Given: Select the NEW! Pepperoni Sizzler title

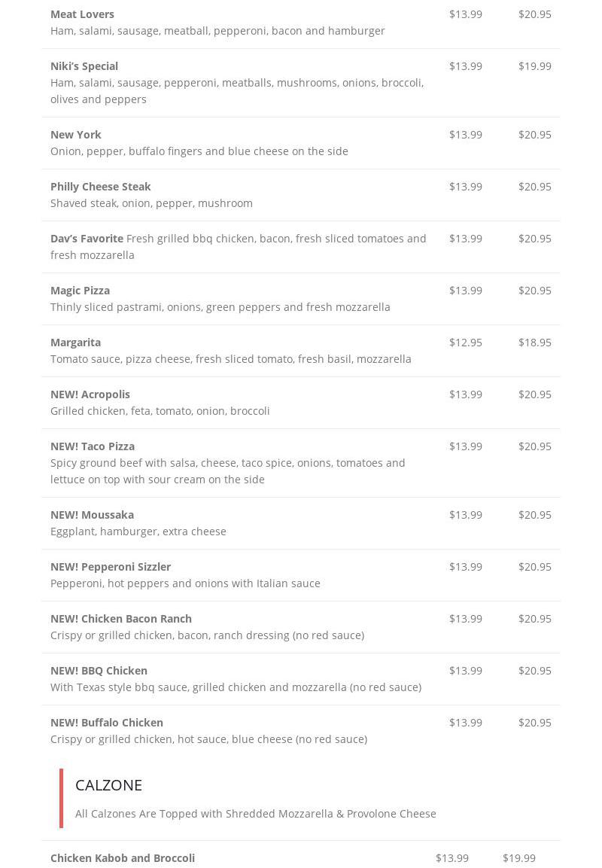Looking at the screenshot, I should (x=111, y=567).
